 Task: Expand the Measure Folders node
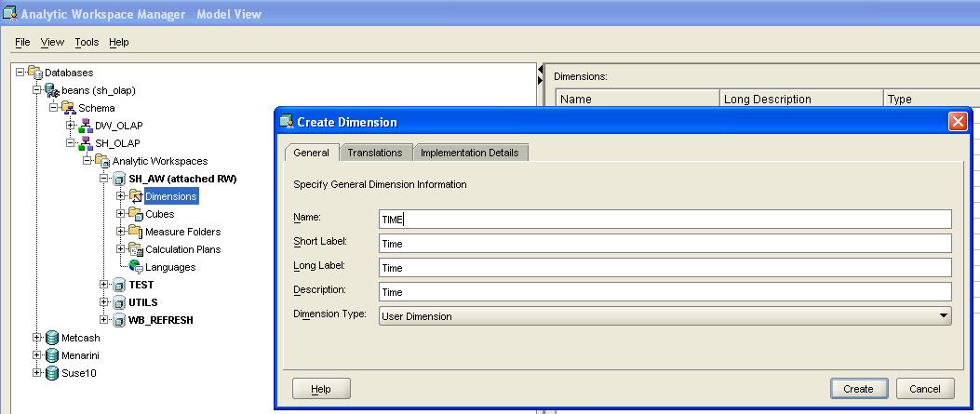[x=121, y=232]
